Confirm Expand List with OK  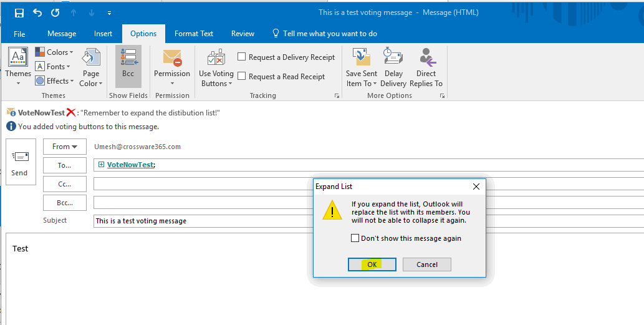click(x=372, y=264)
